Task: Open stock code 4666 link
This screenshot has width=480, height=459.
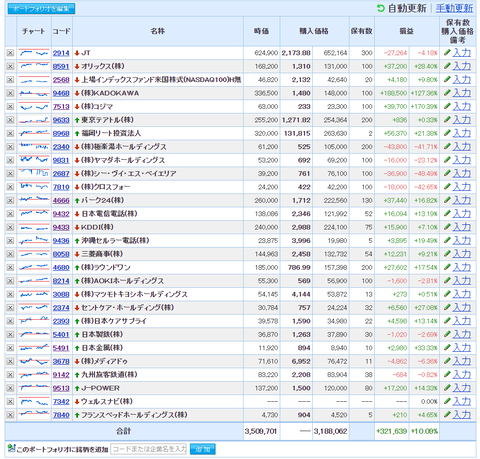Action: point(61,201)
